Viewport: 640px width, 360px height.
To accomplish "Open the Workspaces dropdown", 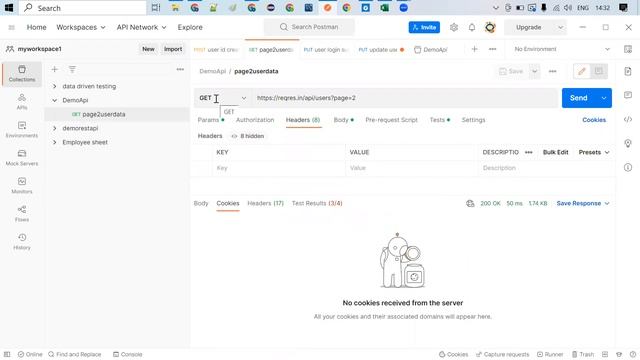I will point(81,27).
